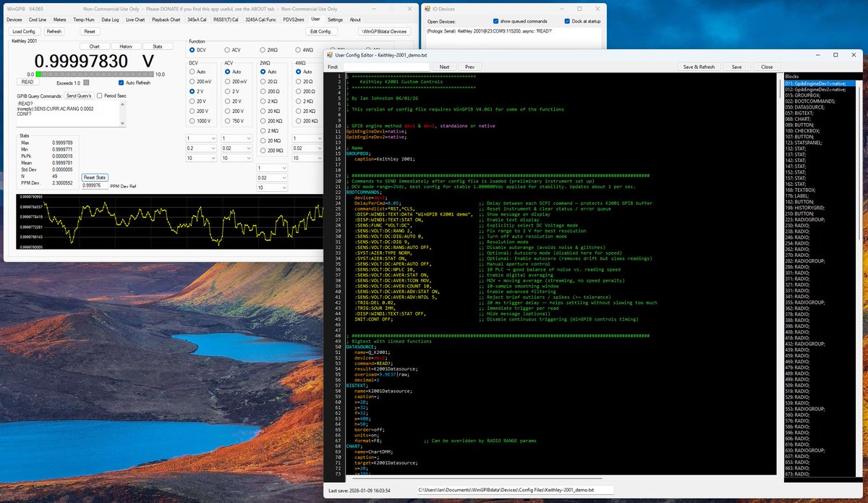The image size is (868, 503).
Task: Open the top dropdown under 2WΩ ranges
Action: coord(273,167)
